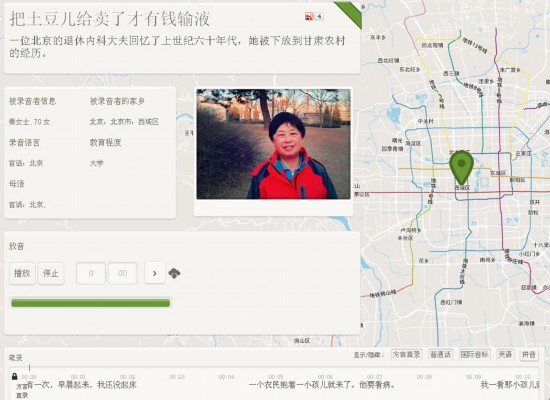This screenshot has height=400, width=550.
Task: Click the red playhead marker at 00:00
Action: click(x=29, y=368)
